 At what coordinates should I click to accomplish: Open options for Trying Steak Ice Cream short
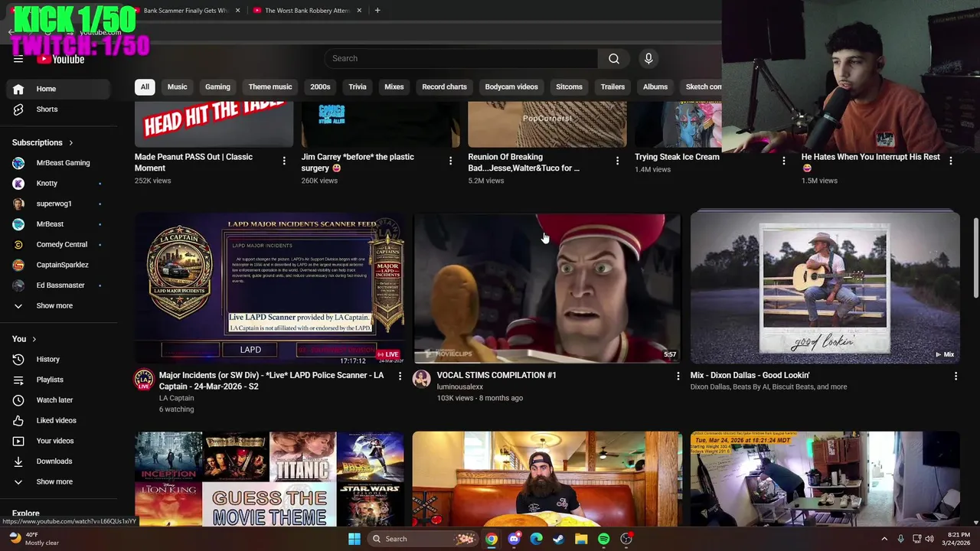(x=783, y=161)
